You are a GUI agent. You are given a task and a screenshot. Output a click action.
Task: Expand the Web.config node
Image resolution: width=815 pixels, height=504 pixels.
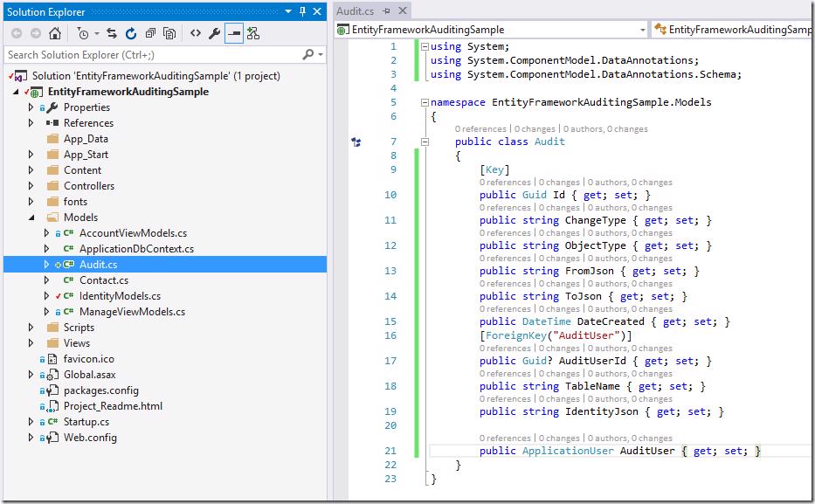click(31, 438)
